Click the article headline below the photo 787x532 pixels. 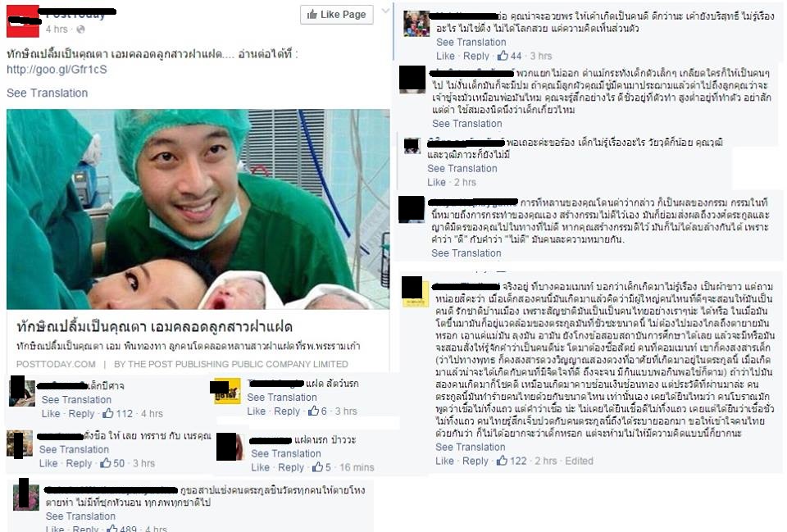coord(154,327)
